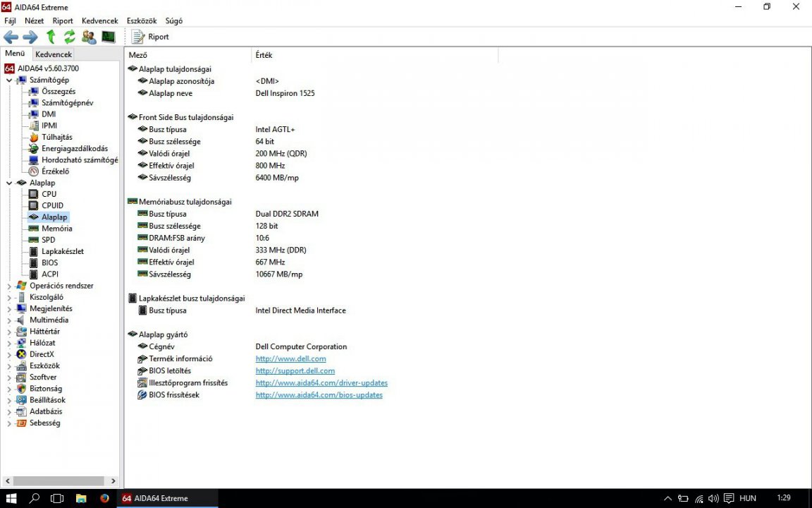This screenshot has width=812, height=508.
Task: Open the http://support.dell.com link
Action: (295, 370)
